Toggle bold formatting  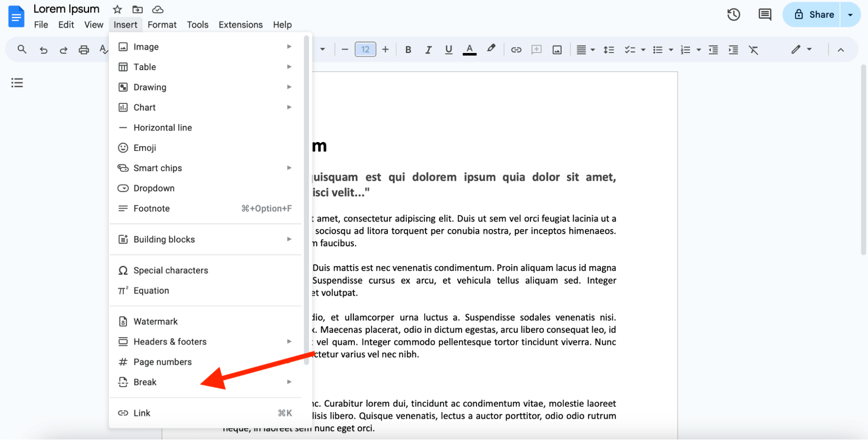[408, 49]
